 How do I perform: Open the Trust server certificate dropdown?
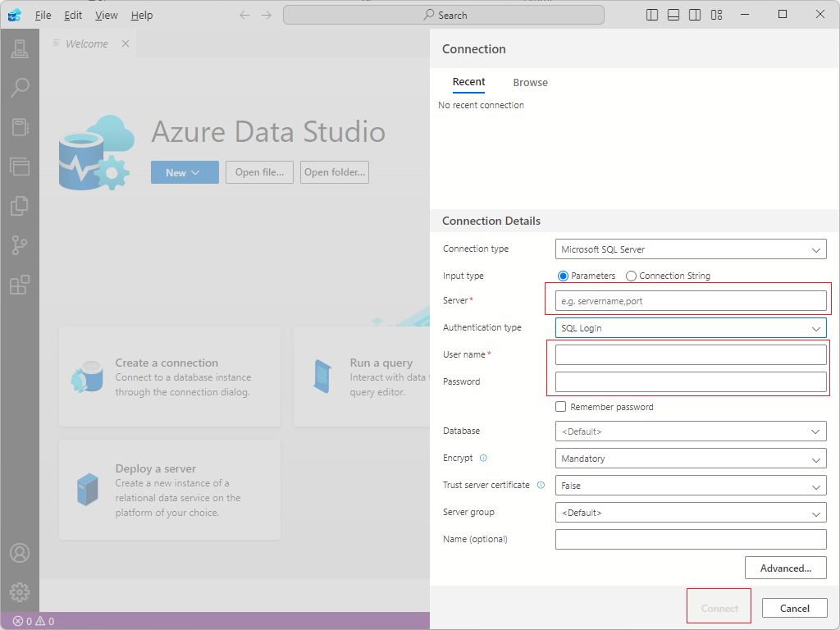click(x=691, y=486)
